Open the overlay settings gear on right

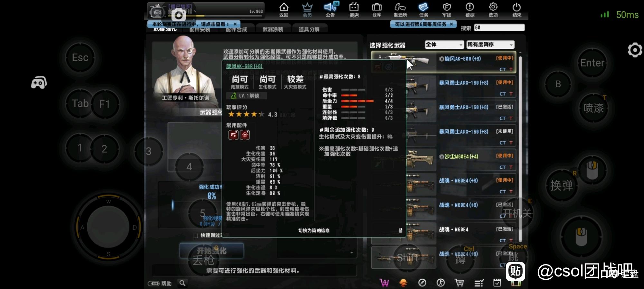pos(635,50)
